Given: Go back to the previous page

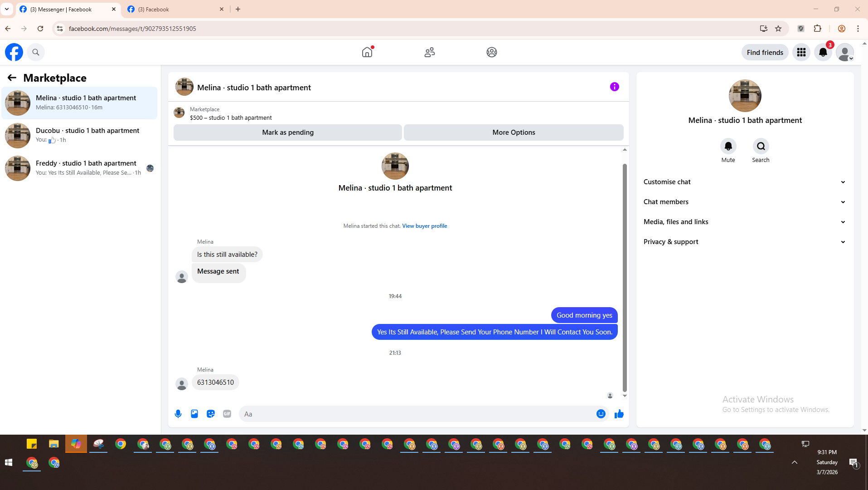Looking at the screenshot, I should click(x=8, y=29).
